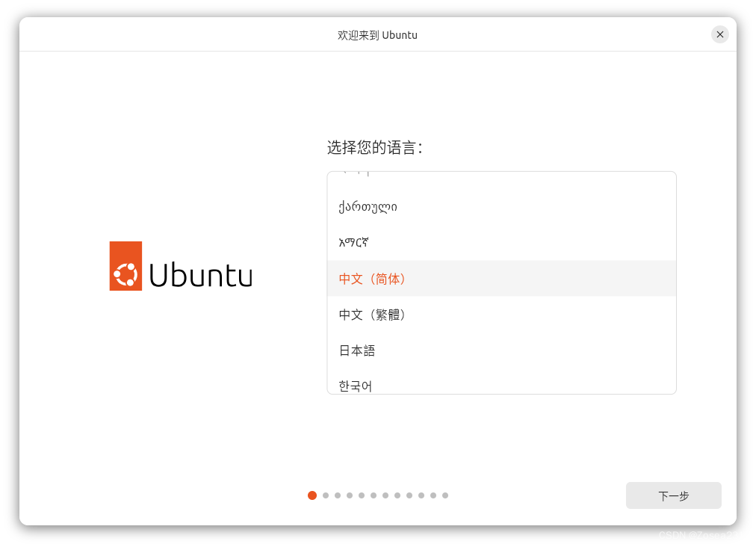The height and width of the screenshot is (547, 756).
Task: Click the 下一步 next button
Action: (673, 495)
